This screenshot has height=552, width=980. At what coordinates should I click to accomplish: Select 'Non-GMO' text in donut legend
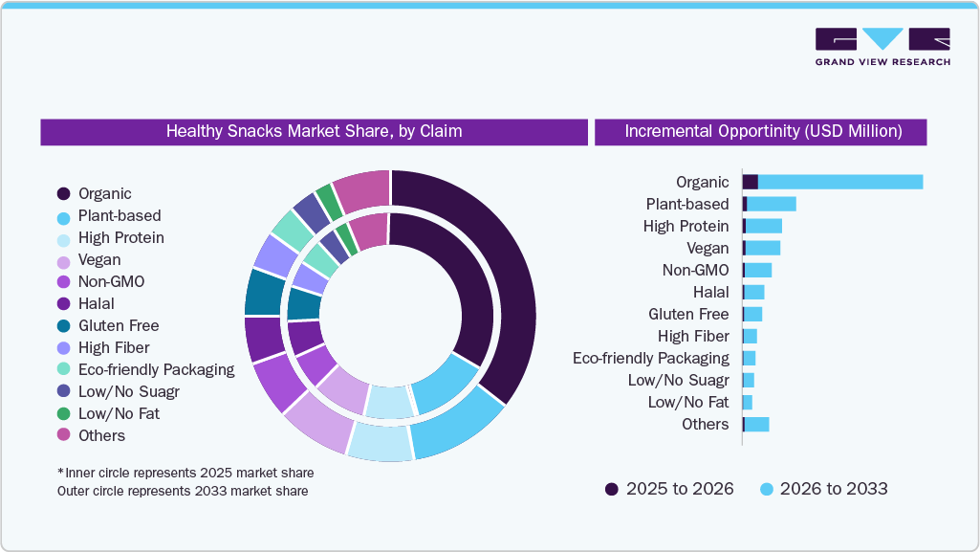(111, 281)
